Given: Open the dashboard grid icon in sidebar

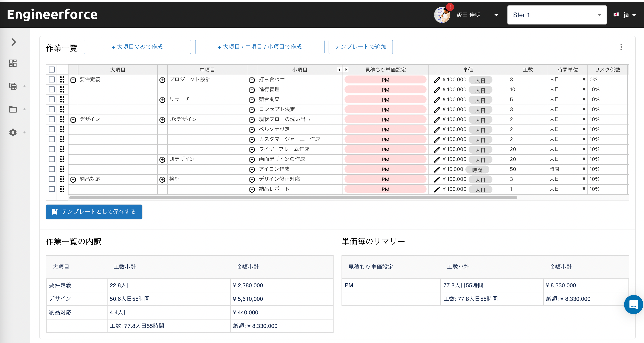Looking at the screenshot, I should point(13,63).
